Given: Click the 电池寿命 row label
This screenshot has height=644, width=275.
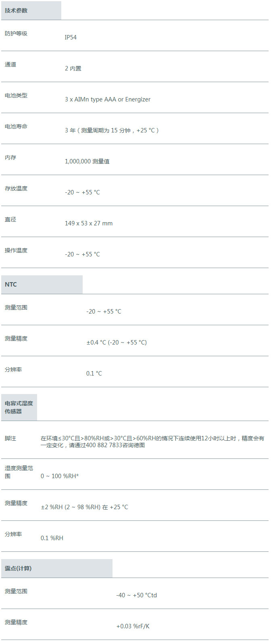Looking at the screenshot, I should (x=16, y=126).
